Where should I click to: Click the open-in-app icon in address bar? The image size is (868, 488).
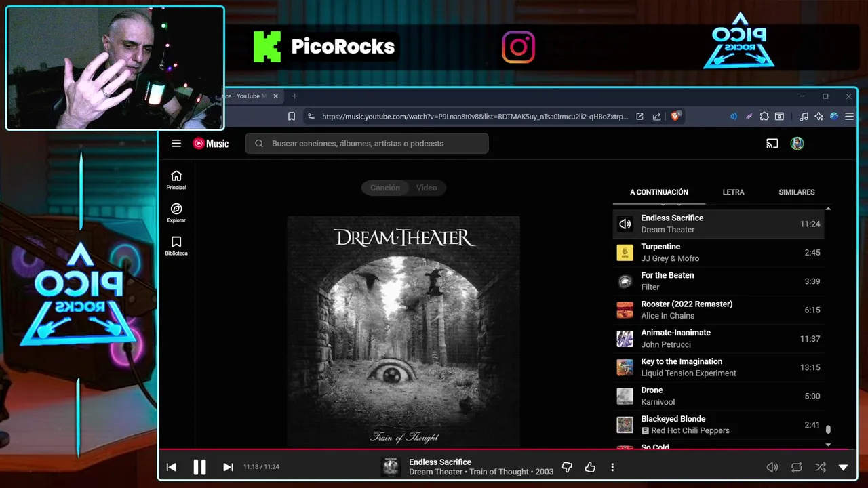click(639, 117)
